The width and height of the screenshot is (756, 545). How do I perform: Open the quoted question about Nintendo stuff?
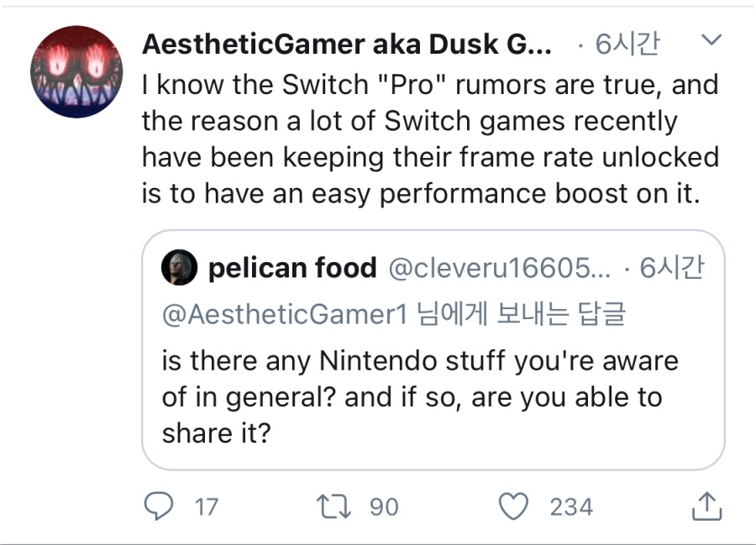tap(420, 397)
